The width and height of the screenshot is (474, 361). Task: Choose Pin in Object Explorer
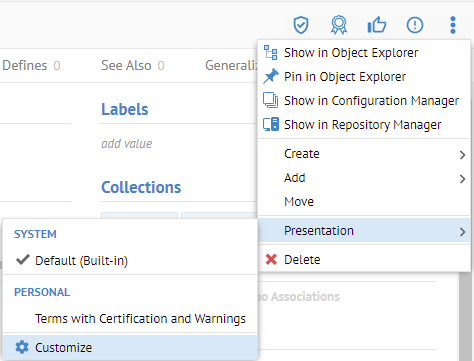point(364,77)
